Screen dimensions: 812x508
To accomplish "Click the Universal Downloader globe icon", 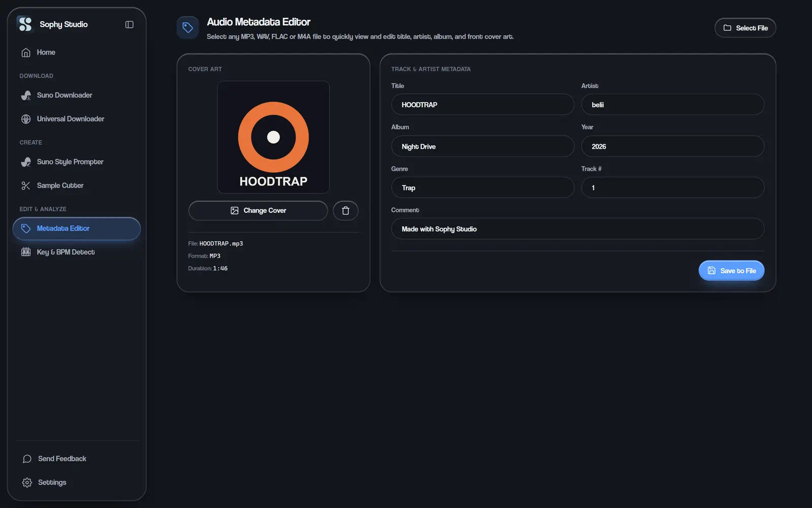I will 26,119.
